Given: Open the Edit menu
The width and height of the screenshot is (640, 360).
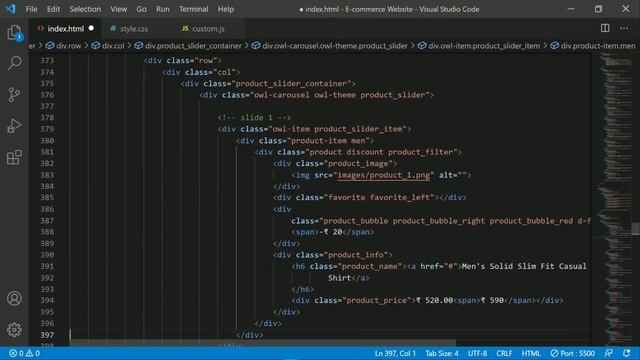Looking at the screenshot, I should click(53, 9).
